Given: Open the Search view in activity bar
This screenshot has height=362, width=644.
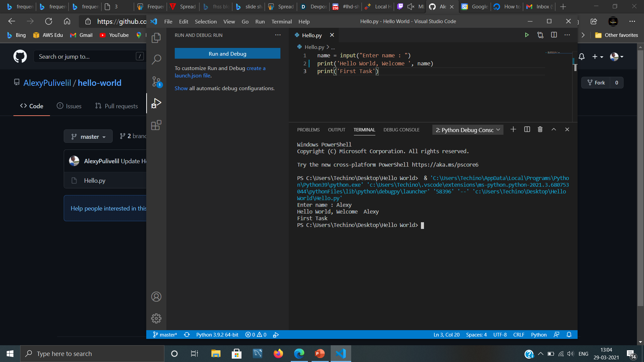Looking at the screenshot, I should click(156, 60).
